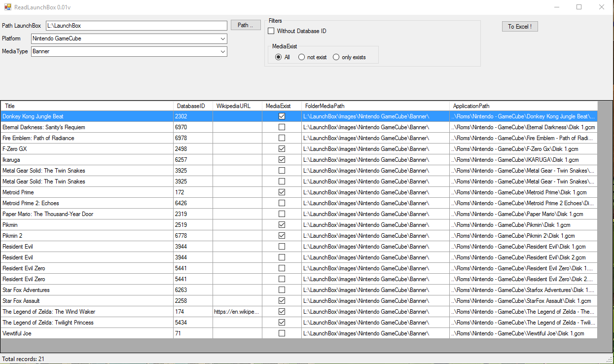
Task: Click the "https://en.wikipe..." WikipediaURL cell
Action: pyautogui.click(x=238, y=312)
